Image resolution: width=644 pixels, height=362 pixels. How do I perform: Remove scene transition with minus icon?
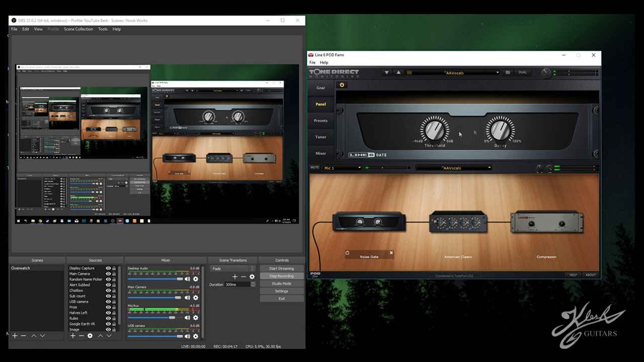244,277
